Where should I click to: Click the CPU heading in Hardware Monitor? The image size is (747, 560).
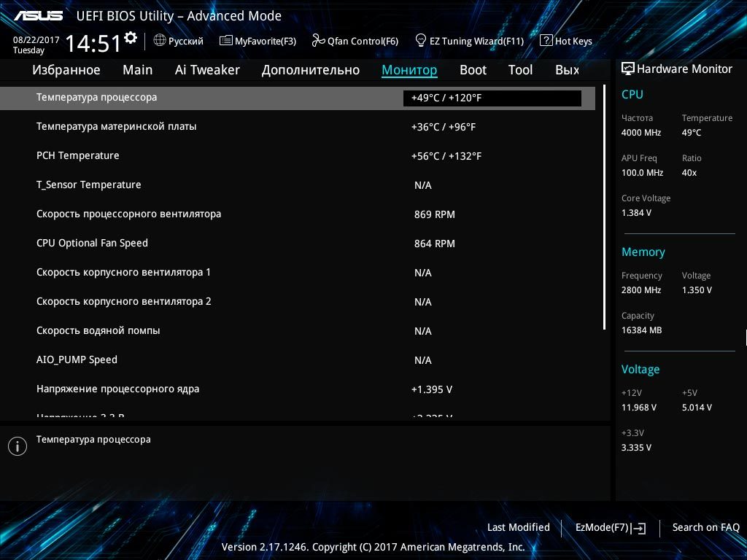(632, 94)
